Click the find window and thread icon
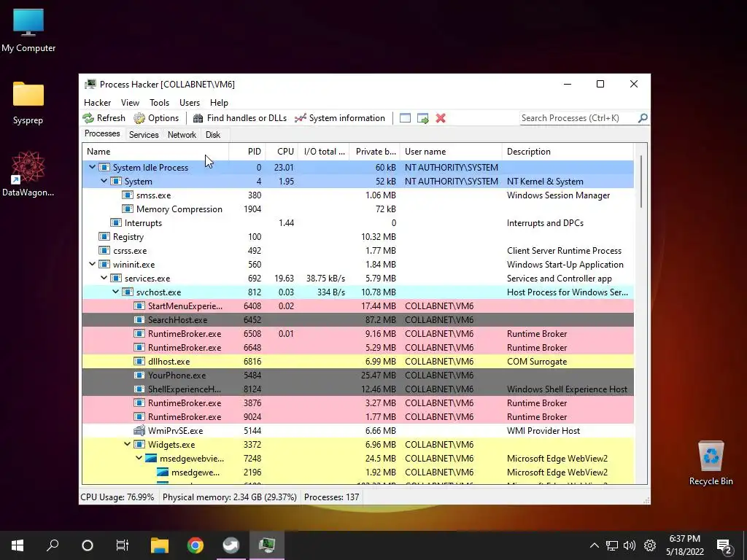 point(422,118)
